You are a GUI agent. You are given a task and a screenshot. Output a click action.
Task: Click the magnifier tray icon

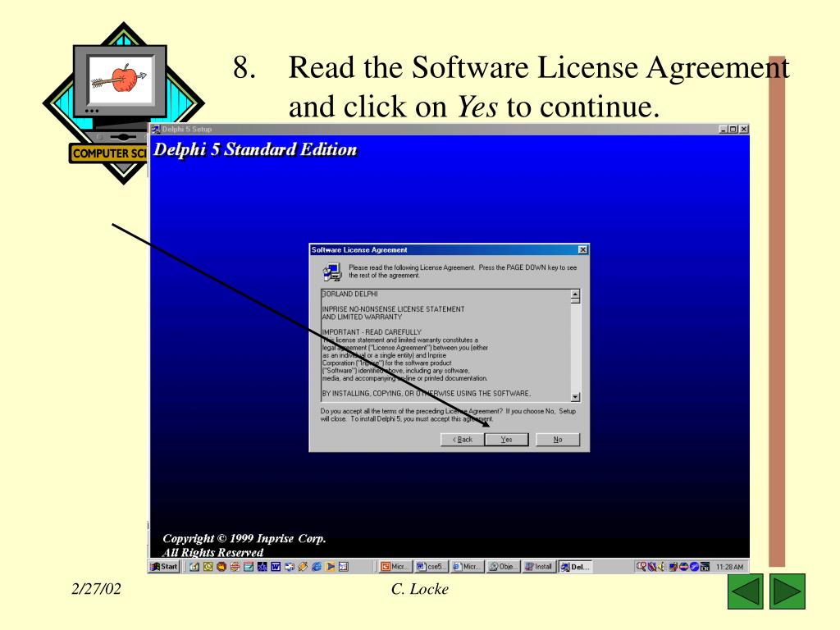641,566
